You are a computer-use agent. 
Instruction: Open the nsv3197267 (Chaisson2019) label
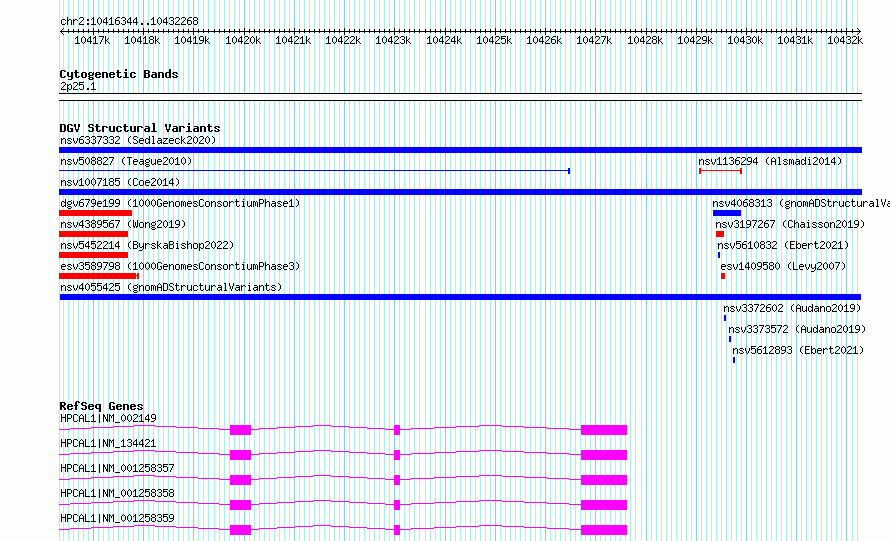pyautogui.click(x=790, y=224)
